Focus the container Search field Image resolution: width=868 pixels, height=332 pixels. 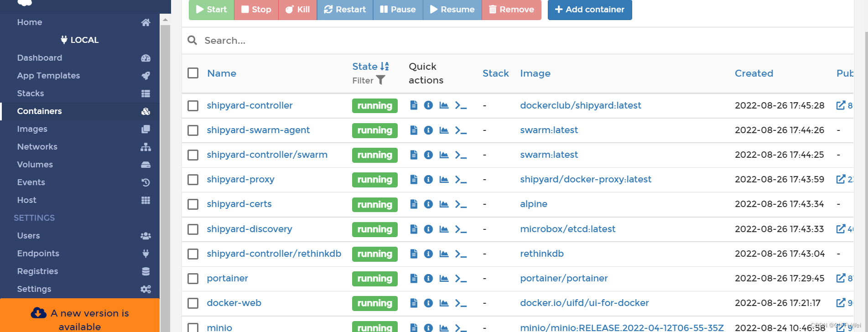pyautogui.click(x=527, y=41)
